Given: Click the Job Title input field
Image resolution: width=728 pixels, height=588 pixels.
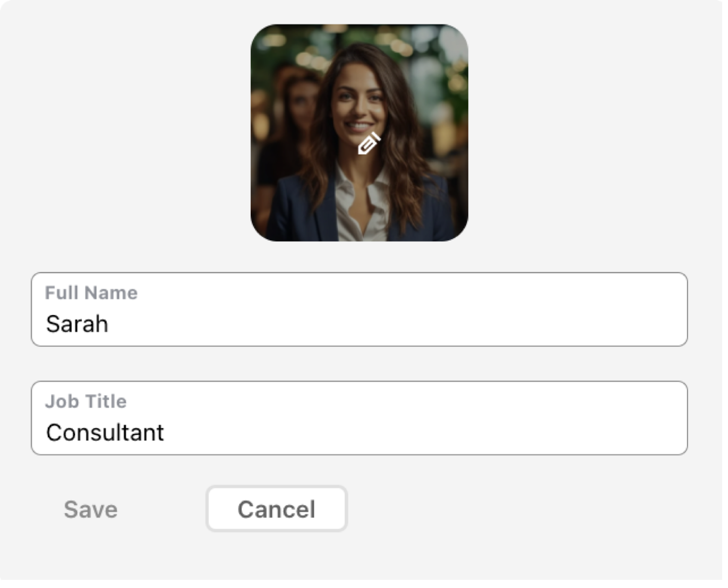Looking at the screenshot, I should tap(359, 418).
